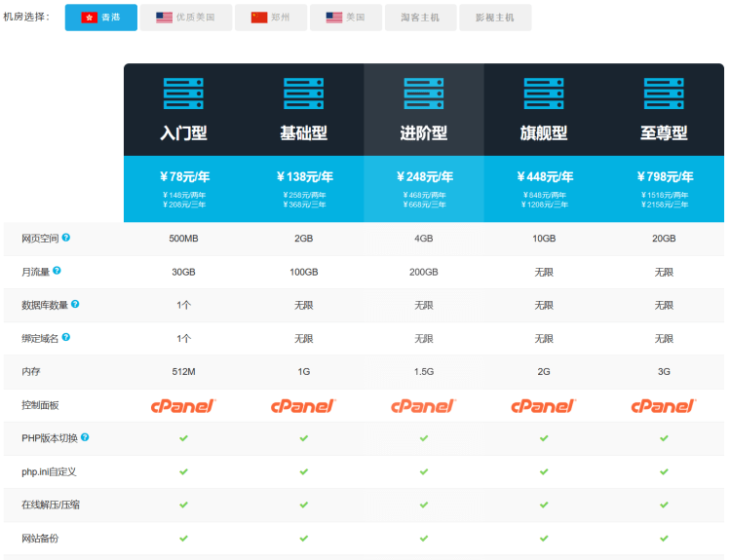The width and height of the screenshot is (731, 560).
Task: Click the 3G memory value
Action: (664, 372)
